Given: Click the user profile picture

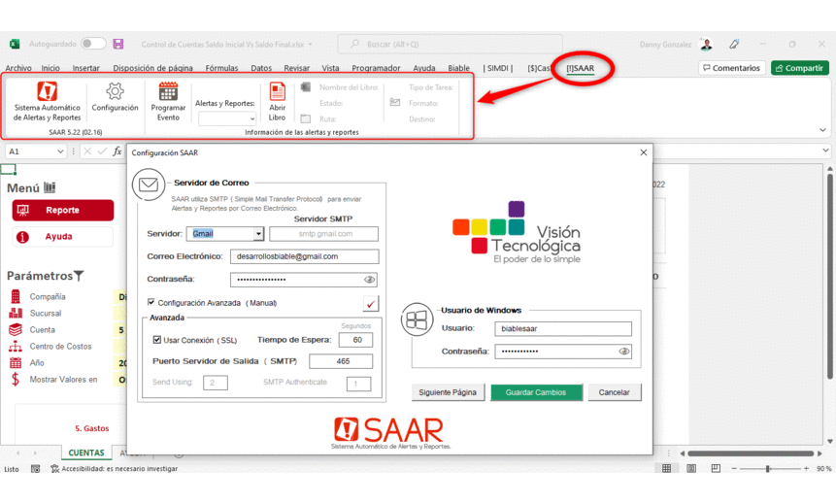Looking at the screenshot, I should (x=707, y=45).
